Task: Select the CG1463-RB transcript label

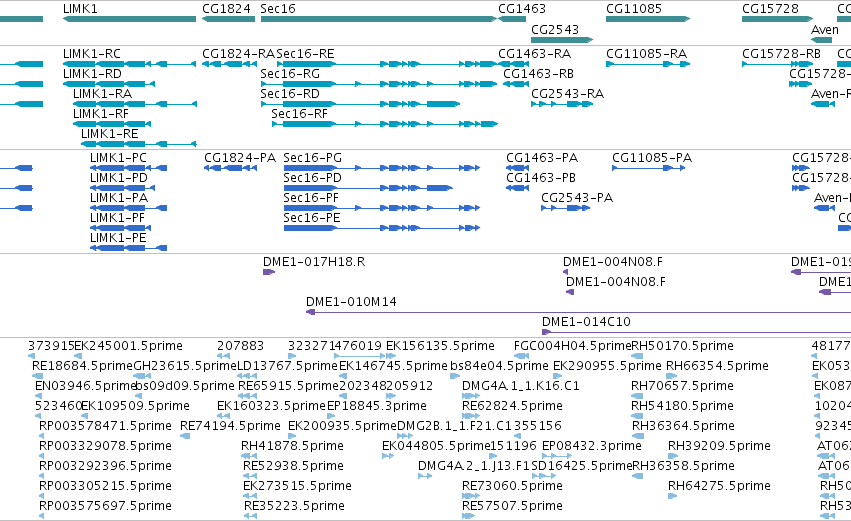Action: click(x=538, y=74)
